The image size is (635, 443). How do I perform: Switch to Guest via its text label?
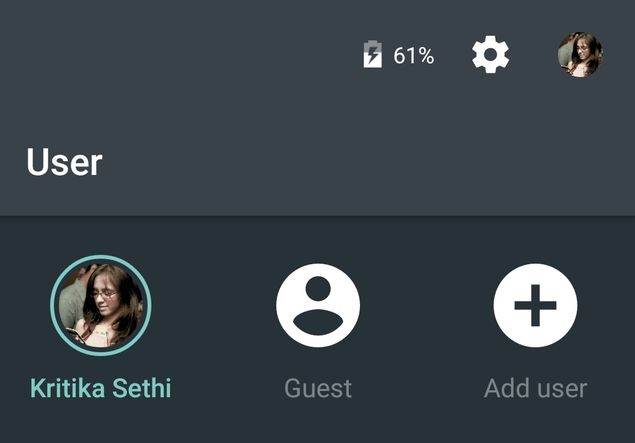318,388
